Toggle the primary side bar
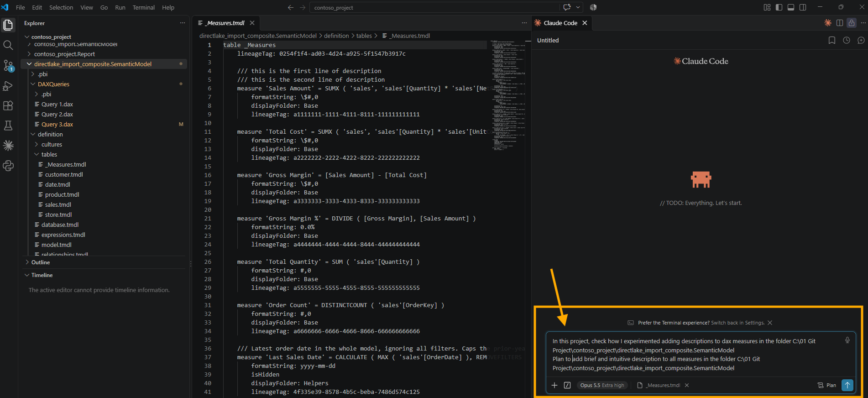This screenshot has height=398, width=868. [x=779, y=7]
